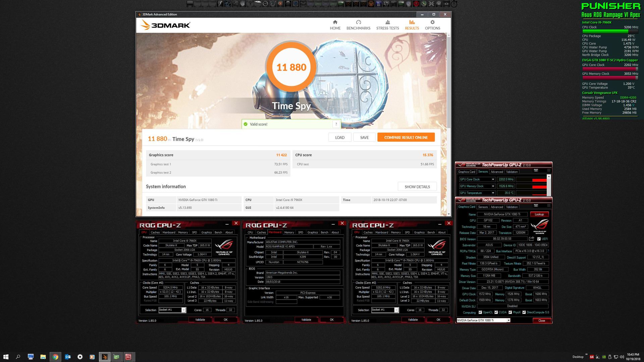Open Windows search from the taskbar

(18, 357)
